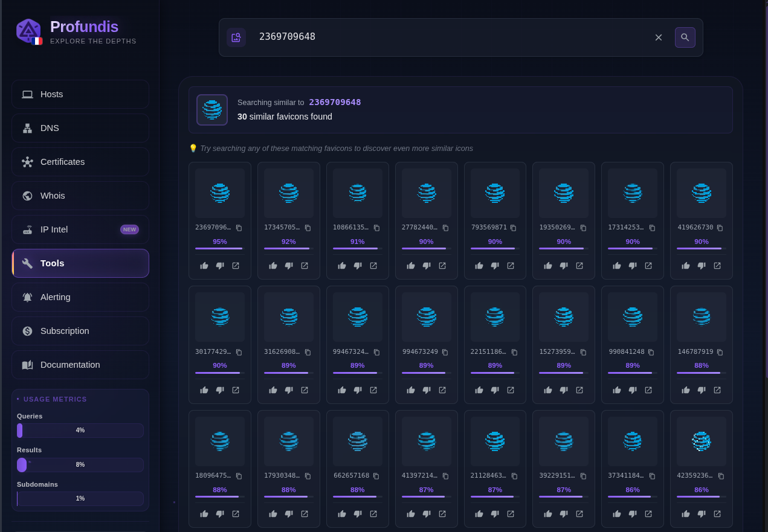Open the 793569871 favicon in new tab
Image resolution: width=768 pixels, height=532 pixels.
pos(511,266)
